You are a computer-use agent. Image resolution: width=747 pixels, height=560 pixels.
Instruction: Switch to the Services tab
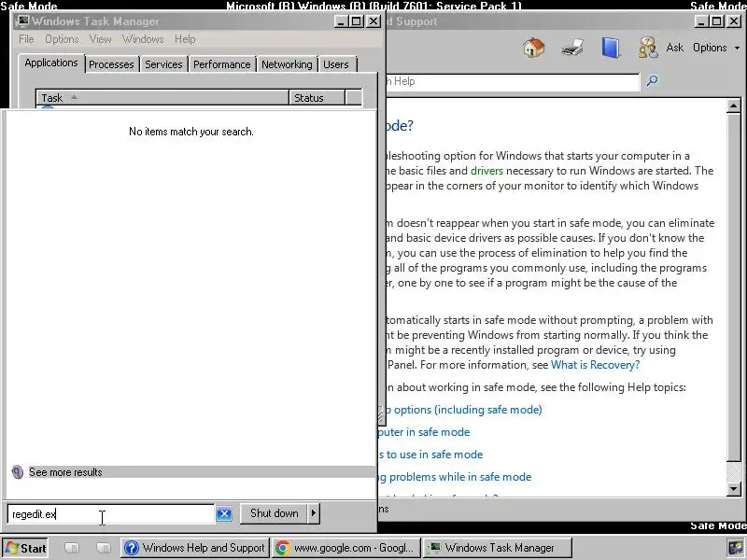163,64
